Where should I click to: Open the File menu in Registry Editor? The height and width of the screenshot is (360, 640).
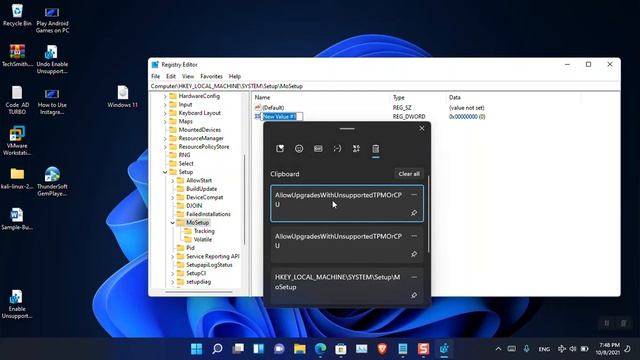pyautogui.click(x=156, y=76)
